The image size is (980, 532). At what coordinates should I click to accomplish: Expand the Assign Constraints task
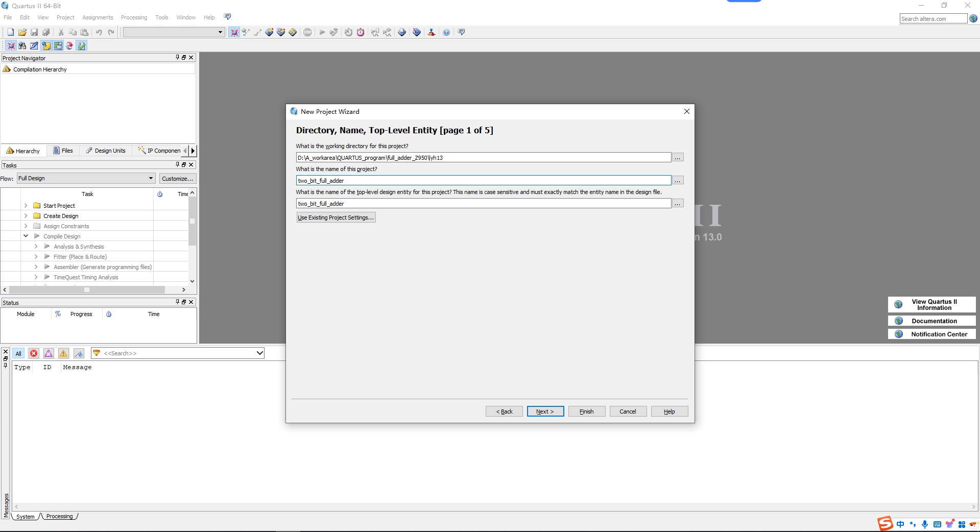[x=26, y=226]
